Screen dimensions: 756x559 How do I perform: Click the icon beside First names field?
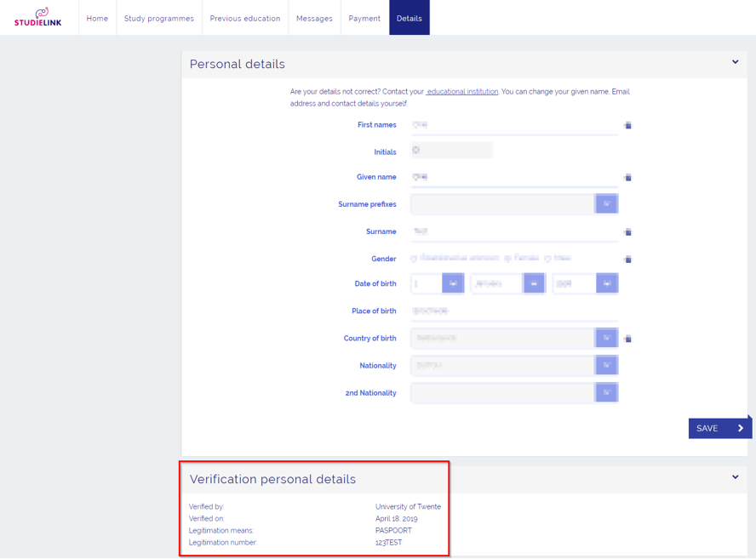627,125
